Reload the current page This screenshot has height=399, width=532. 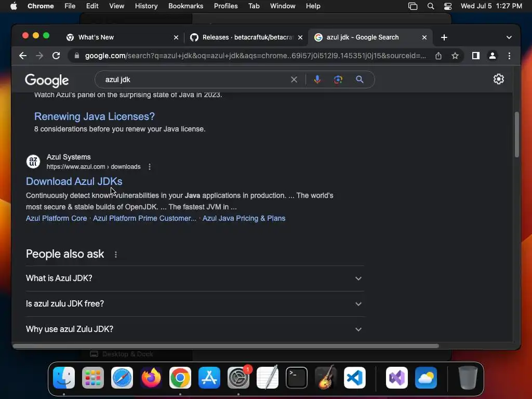pyautogui.click(x=56, y=56)
